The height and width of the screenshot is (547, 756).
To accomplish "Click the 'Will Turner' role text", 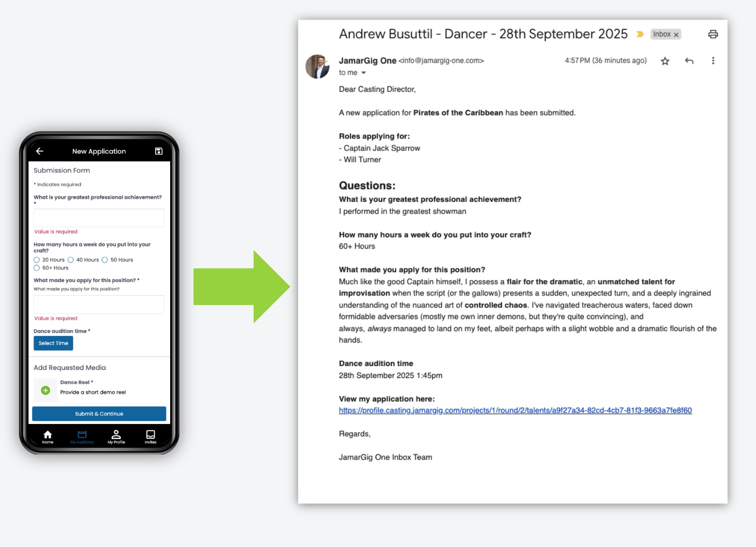I will point(362,159).
